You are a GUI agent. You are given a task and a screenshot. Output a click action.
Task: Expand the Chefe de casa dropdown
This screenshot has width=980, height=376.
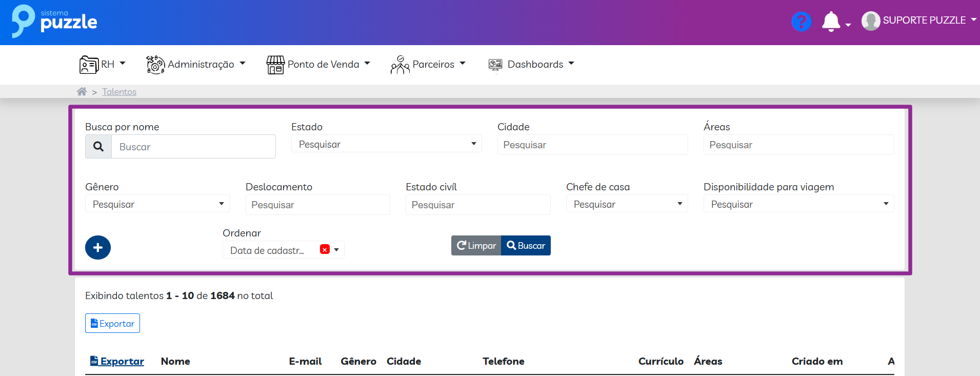pos(627,204)
